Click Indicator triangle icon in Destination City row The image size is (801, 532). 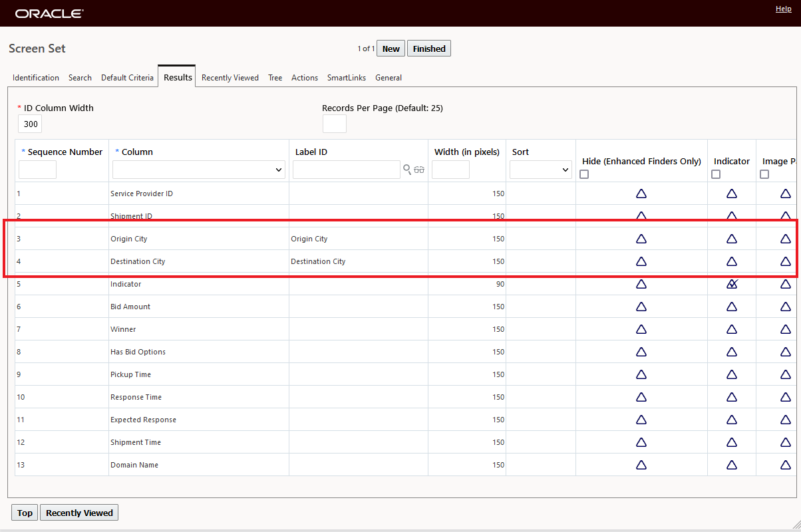click(x=732, y=261)
